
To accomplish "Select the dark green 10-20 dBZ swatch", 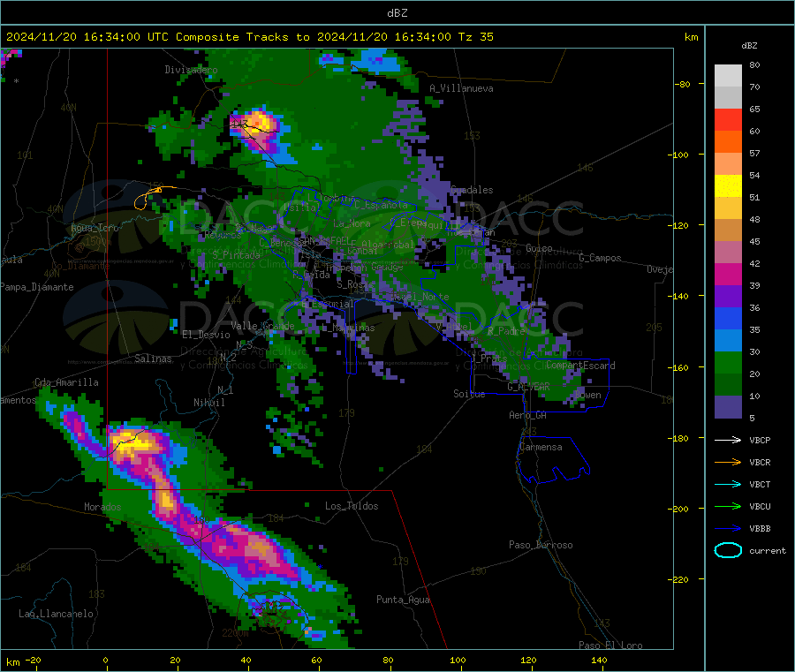I will click(x=728, y=385).
